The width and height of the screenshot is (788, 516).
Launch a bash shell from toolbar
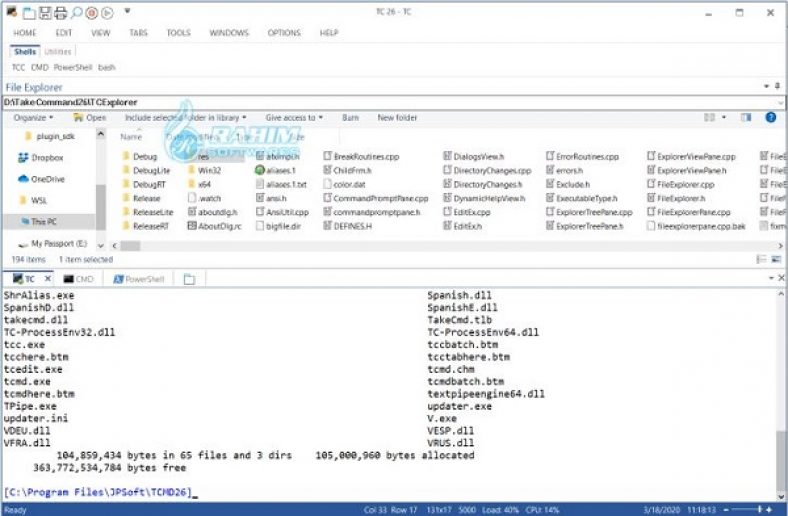point(107,67)
